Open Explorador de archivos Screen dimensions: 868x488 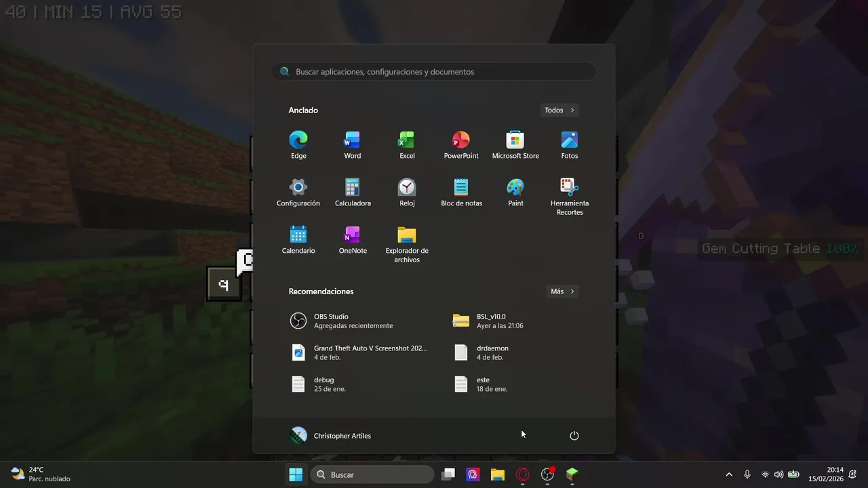(x=407, y=244)
